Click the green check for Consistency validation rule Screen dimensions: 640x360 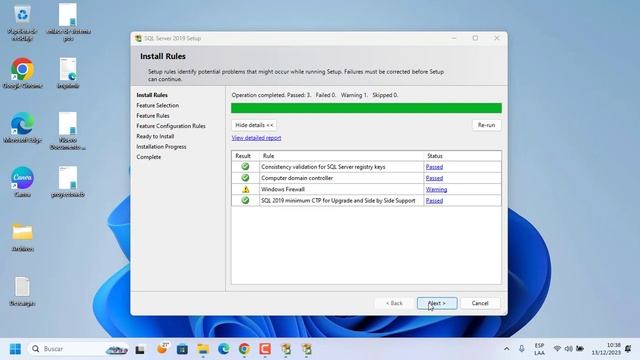pos(245,167)
